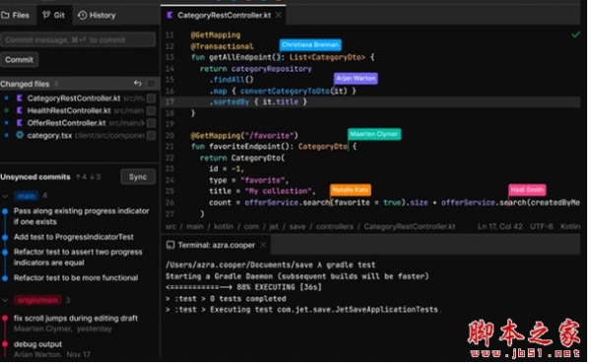The width and height of the screenshot is (591, 364).
Task: Click the React icon beside category.tsx
Action: tap(20, 135)
